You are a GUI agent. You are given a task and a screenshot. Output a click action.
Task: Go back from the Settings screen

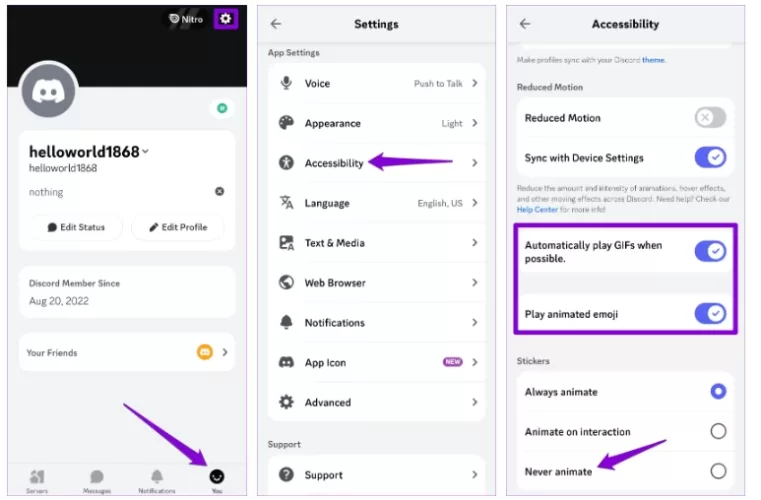276,24
